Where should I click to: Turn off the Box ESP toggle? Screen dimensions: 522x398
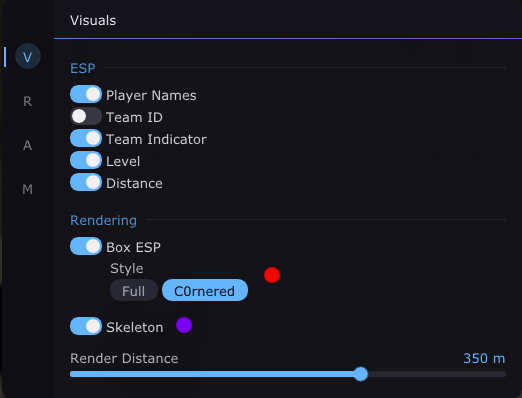click(x=86, y=246)
